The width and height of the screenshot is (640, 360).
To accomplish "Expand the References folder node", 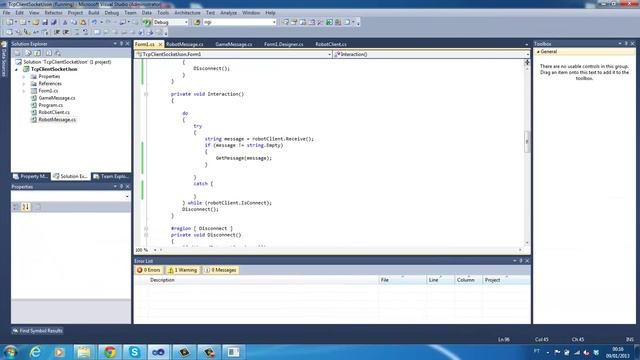I will point(24,84).
